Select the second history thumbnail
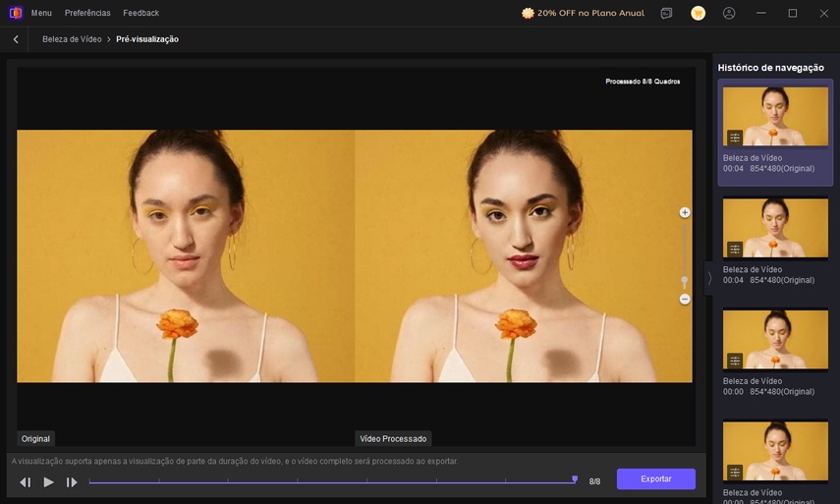 tap(775, 228)
